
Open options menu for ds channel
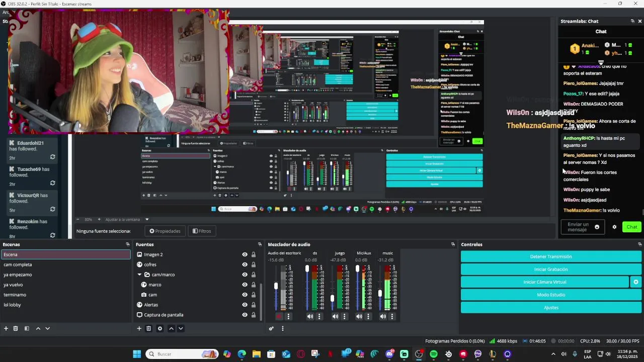pos(319,316)
